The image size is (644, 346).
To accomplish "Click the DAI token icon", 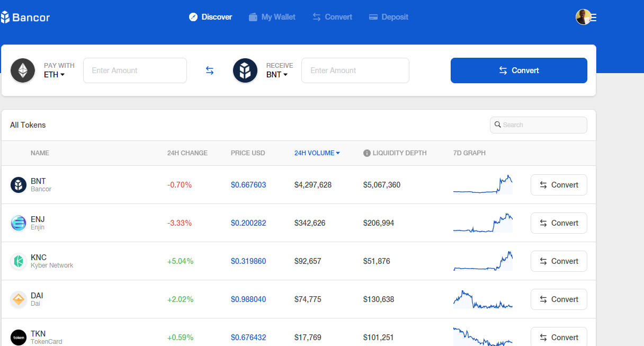I will [x=19, y=299].
